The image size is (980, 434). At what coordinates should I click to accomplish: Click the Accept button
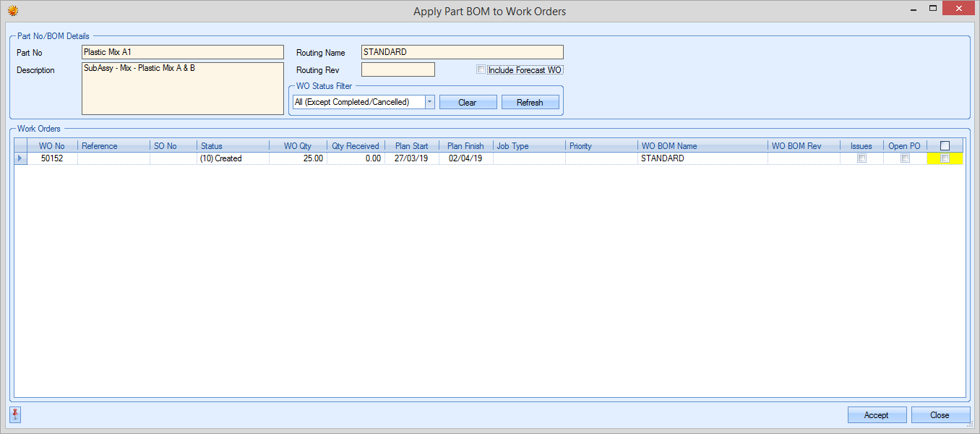point(877,415)
